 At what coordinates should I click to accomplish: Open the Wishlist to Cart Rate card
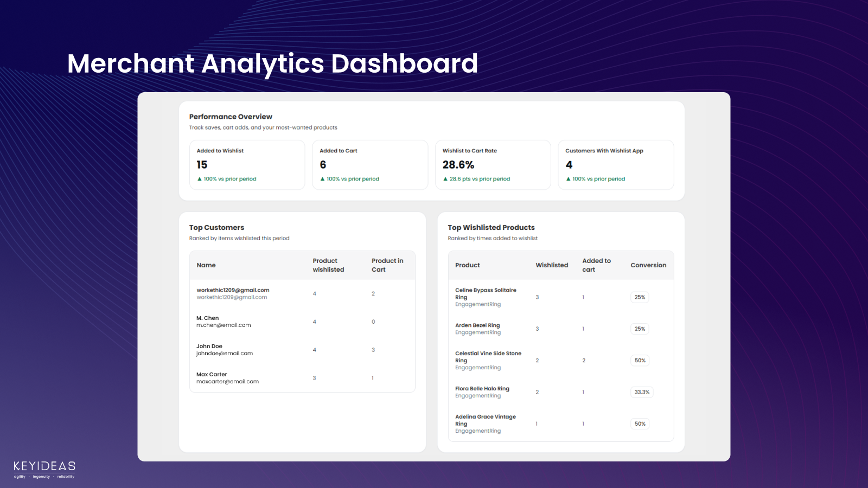pyautogui.click(x=493, y=165)
